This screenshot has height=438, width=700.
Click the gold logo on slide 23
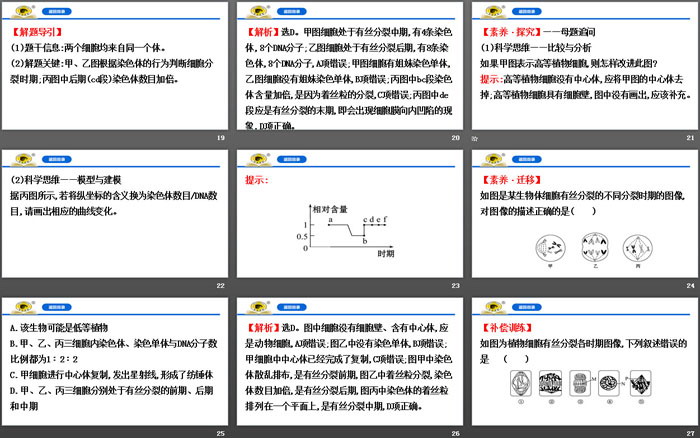258,159
